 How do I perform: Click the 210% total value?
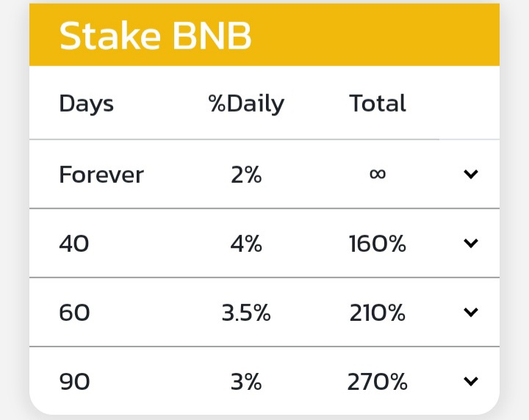coord(378,313)
